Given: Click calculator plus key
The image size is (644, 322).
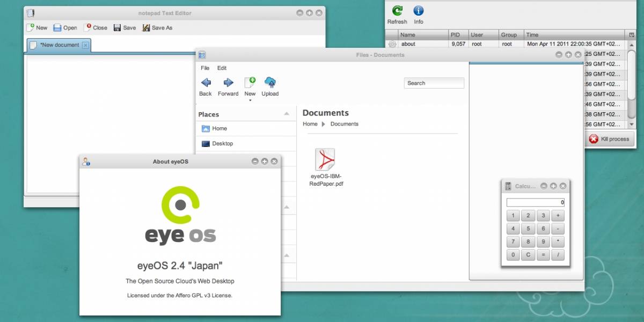Looking at the screenshot, I should point(558,216).
